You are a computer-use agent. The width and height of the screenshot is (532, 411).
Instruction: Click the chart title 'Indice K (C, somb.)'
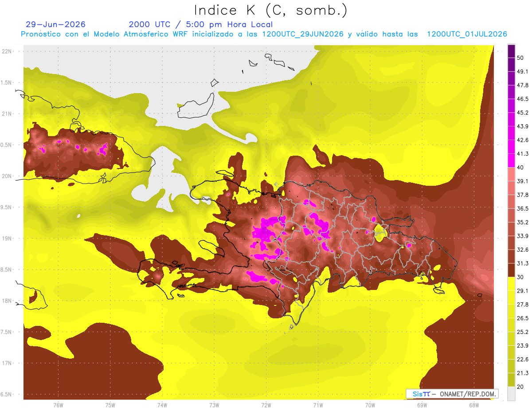tap(271, 10)
